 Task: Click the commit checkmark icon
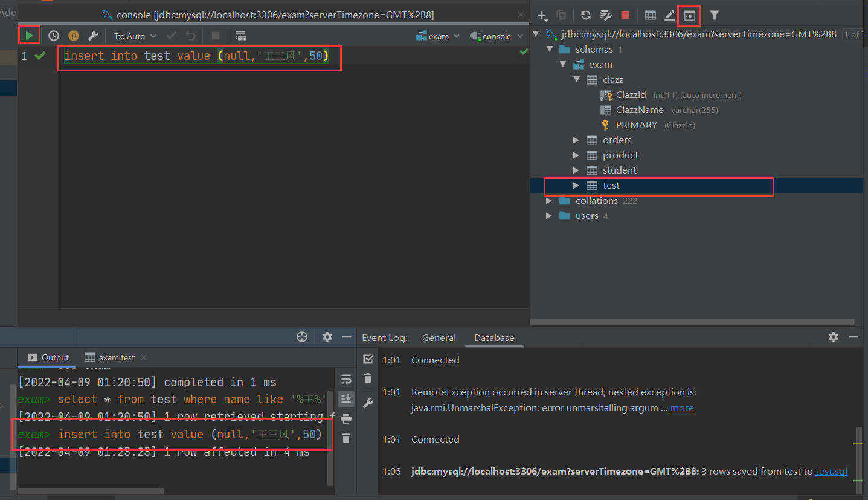(x=172, y=36)
